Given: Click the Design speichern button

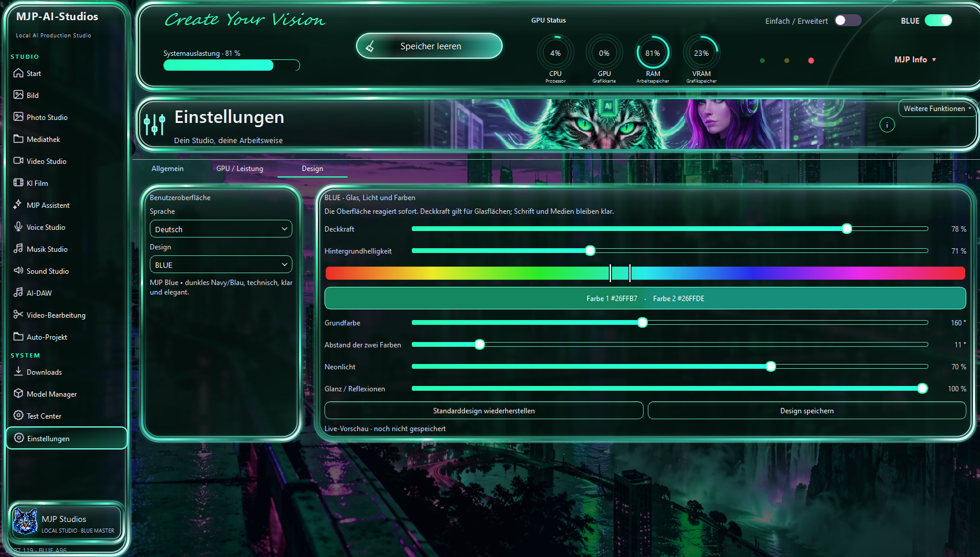Looking at the screenshot, I should (806, 411).
